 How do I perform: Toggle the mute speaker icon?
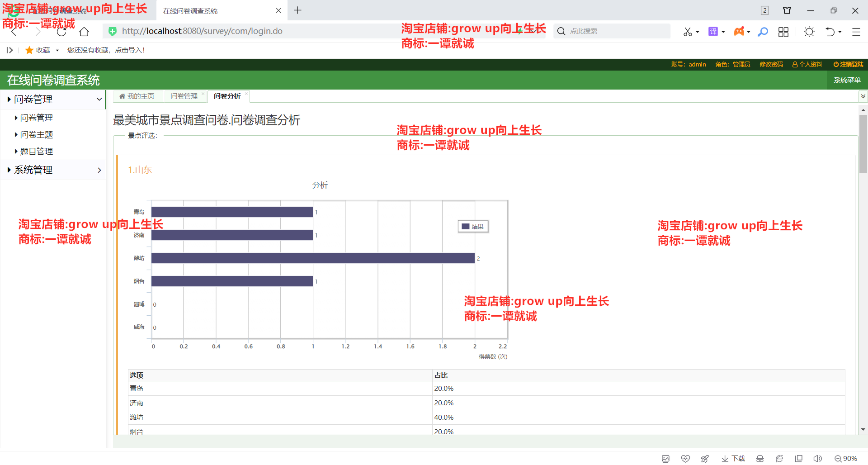coord(819,458)
